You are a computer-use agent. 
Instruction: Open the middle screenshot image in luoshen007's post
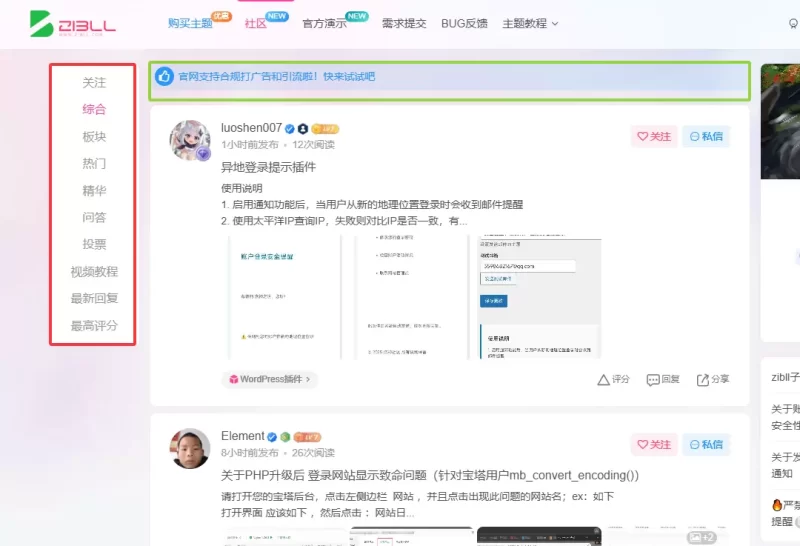coord(411,297)
